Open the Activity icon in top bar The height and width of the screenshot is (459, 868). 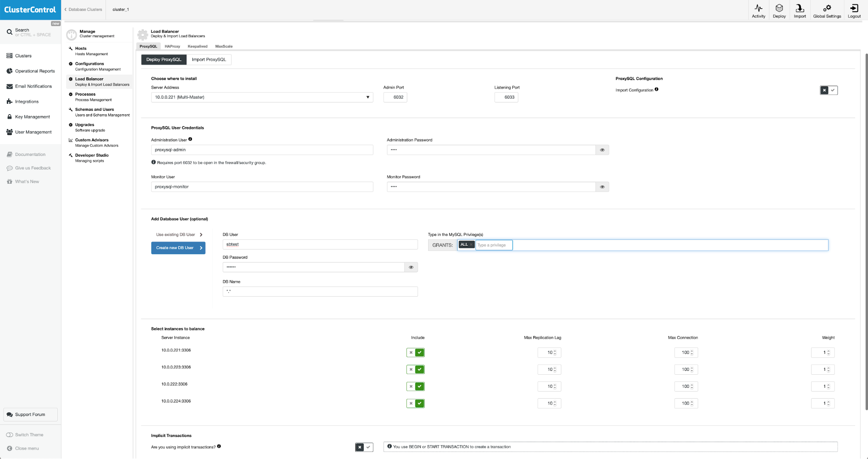coord(759,8)
